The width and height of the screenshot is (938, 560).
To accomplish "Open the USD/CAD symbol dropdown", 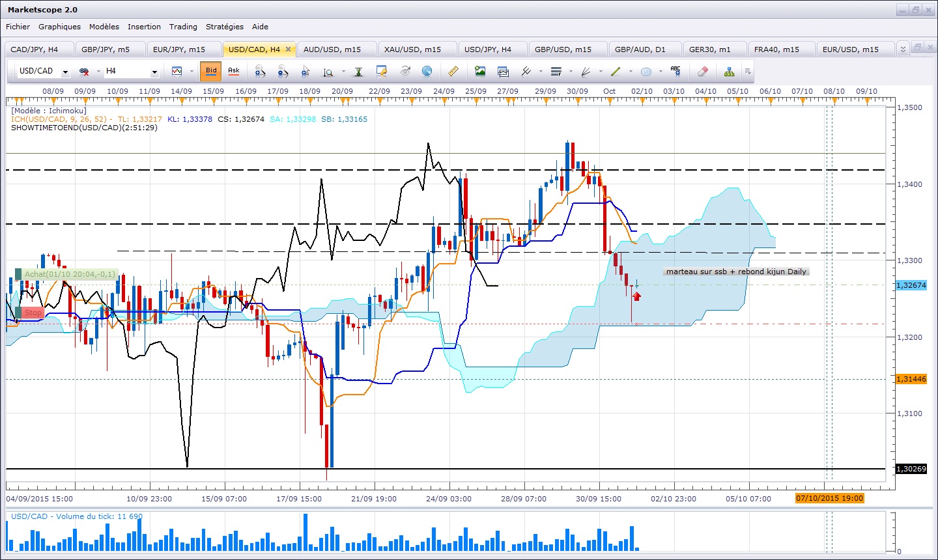I will 65,72.
